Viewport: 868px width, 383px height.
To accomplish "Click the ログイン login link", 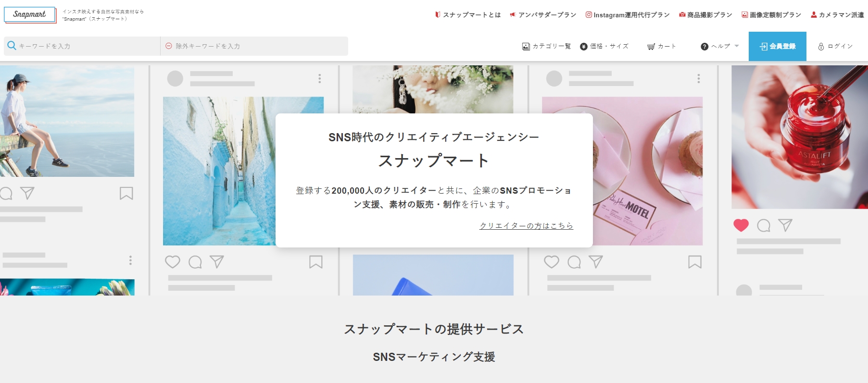I will pyautogui.click(x=835, y=46).
